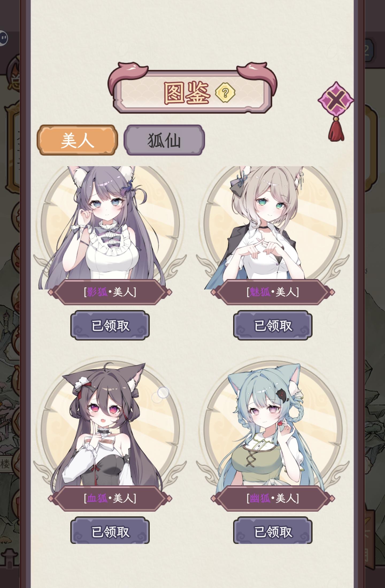Click 已领取 button under 魅狐

[x=273, y=325]
